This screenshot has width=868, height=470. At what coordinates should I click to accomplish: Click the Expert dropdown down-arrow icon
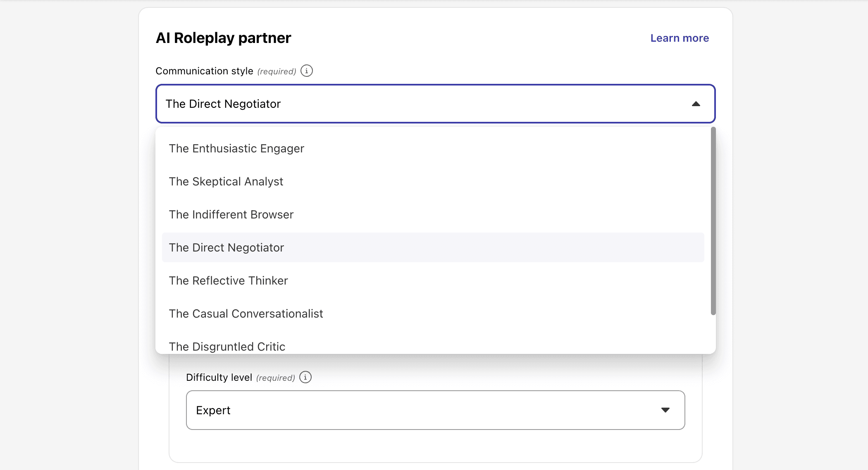[665, 410]
